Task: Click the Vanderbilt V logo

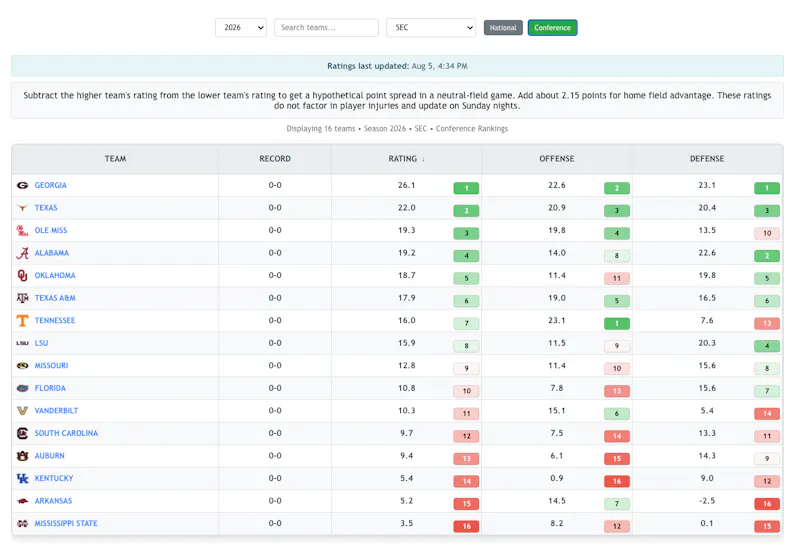Action: [22, 411]
